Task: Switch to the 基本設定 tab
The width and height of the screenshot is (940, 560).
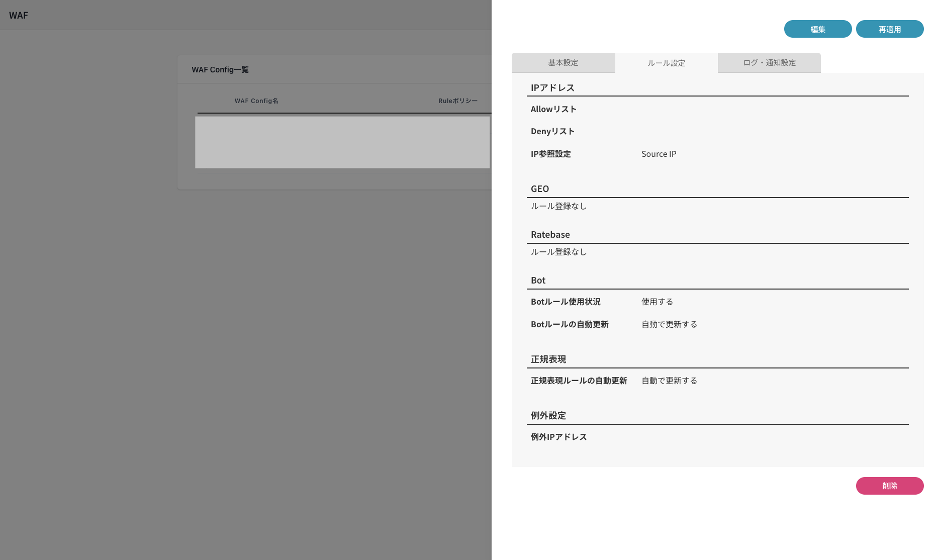Action: 563,62
